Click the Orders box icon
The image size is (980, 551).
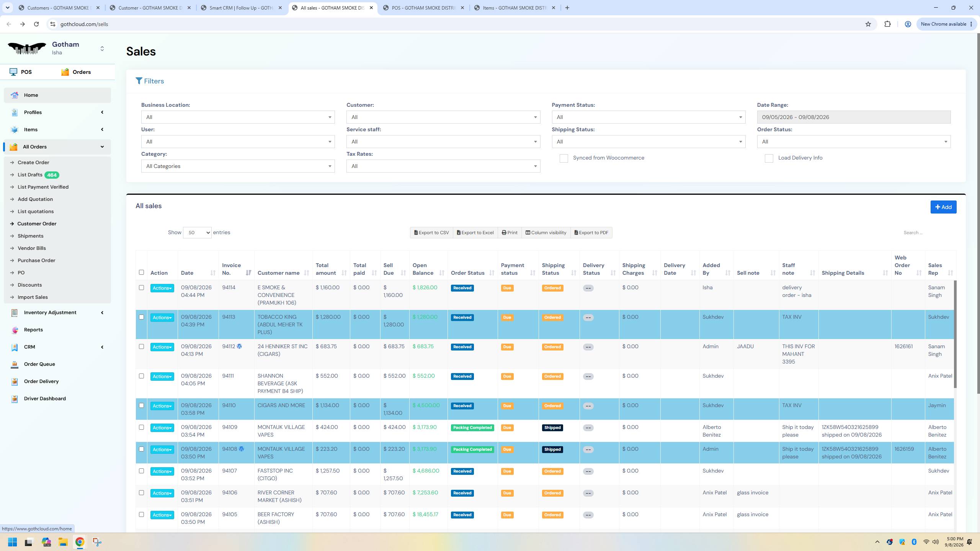65,72
